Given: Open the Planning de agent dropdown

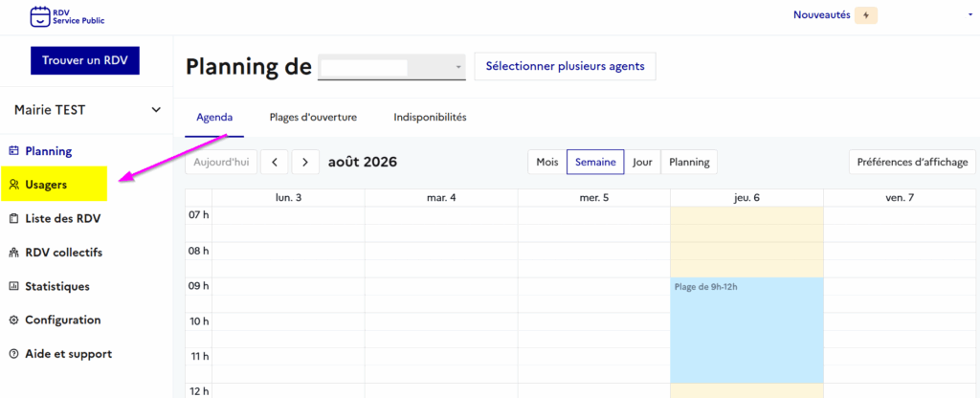Looking at the screenshot, I should (x=391, y=67).
